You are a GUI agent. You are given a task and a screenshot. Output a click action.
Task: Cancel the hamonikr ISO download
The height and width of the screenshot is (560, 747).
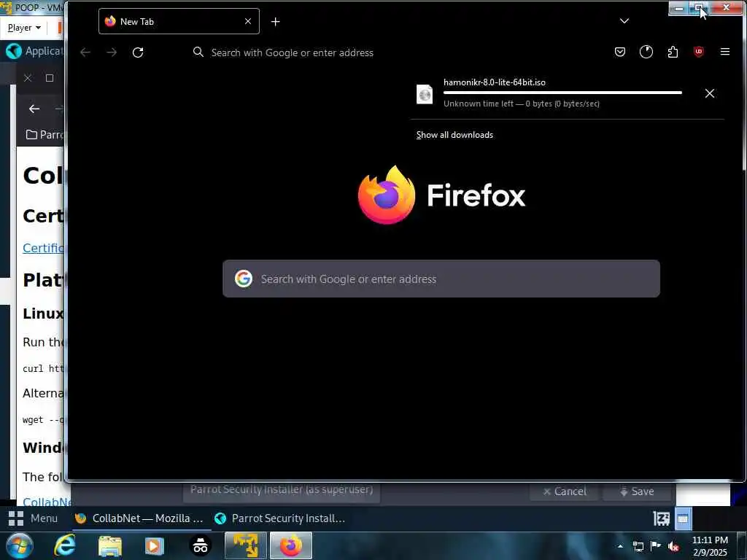pyautogui.click(x=709, y=93)
